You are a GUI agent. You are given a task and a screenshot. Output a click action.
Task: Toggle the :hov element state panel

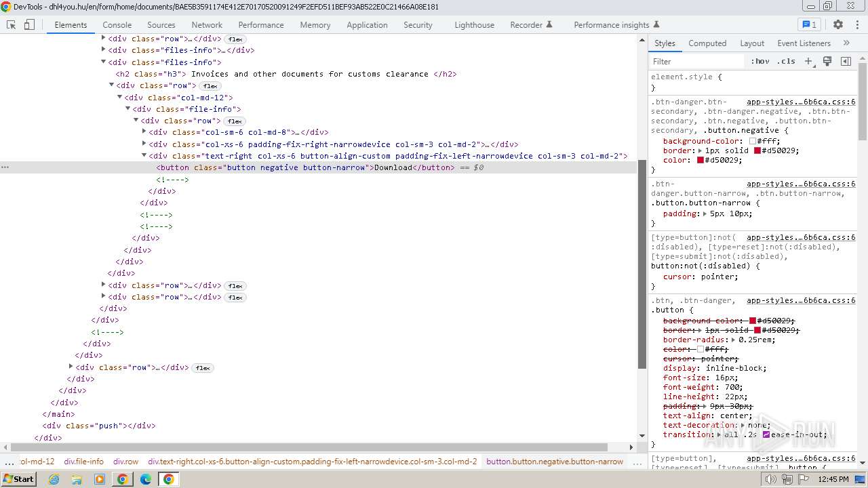[x=760, y=61]
